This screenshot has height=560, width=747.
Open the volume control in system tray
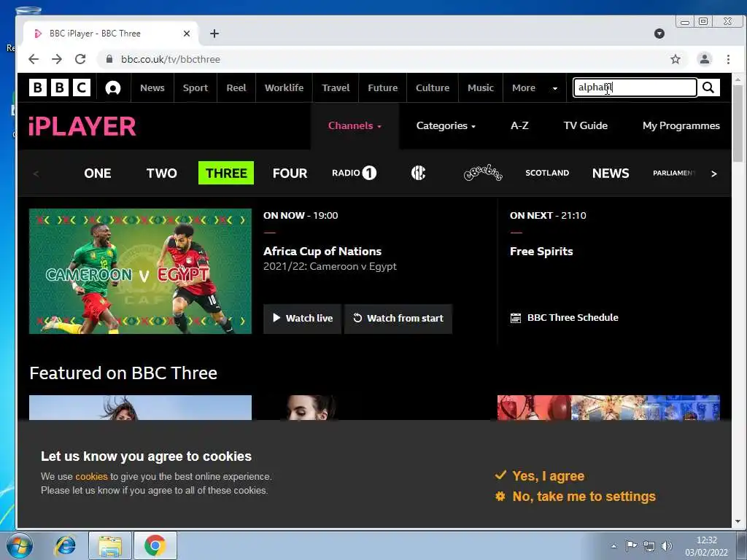[667, 546]
